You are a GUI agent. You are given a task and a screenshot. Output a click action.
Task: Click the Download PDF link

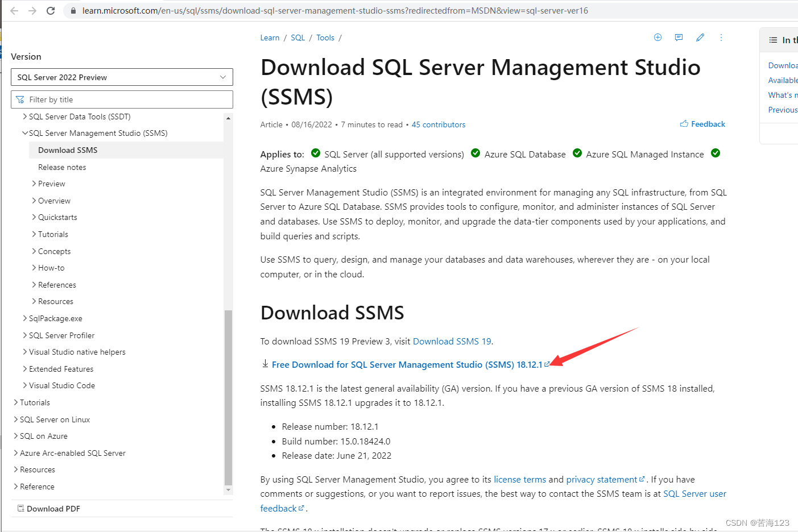(53, 509)
